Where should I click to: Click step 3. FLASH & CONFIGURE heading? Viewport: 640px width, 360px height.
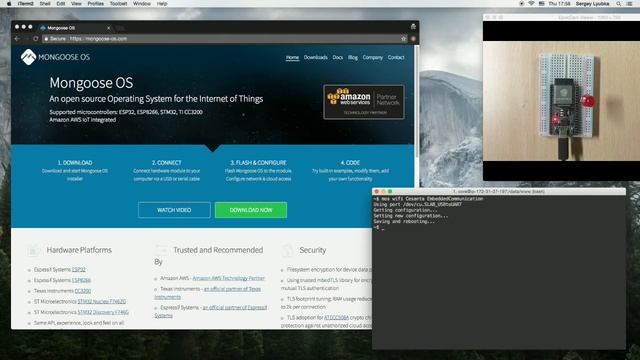(258, 162)
